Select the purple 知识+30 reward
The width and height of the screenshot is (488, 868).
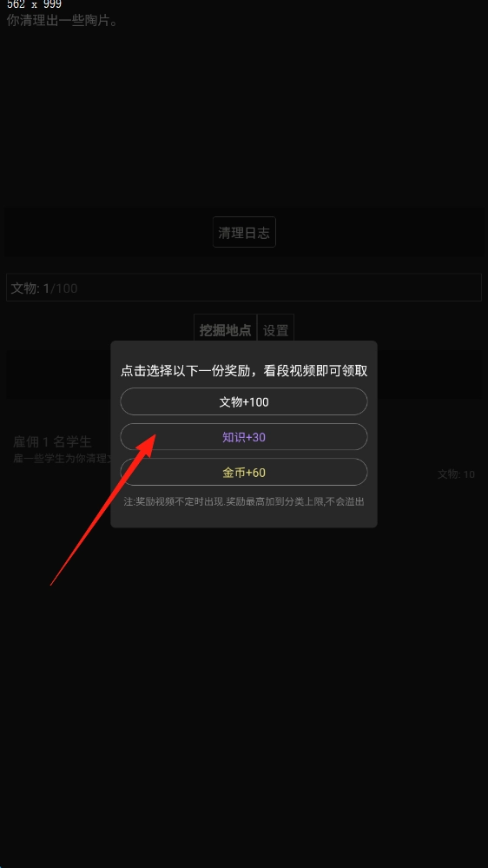(x=244, y=437)
